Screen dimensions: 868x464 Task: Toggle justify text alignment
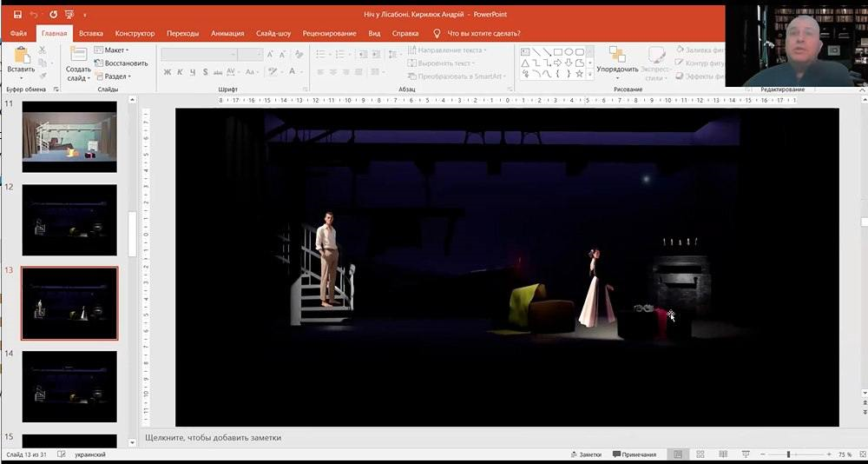(x=358, y=72)
